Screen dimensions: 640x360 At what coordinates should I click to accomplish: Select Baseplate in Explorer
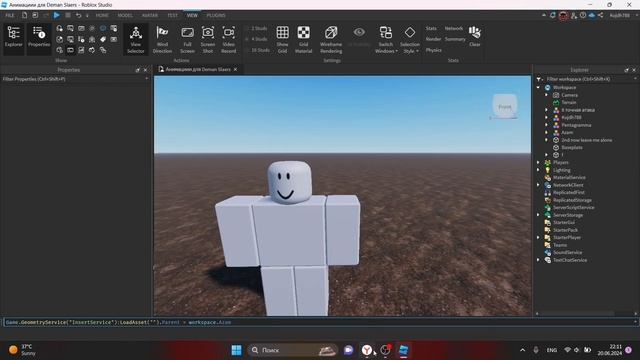(571, 147)
